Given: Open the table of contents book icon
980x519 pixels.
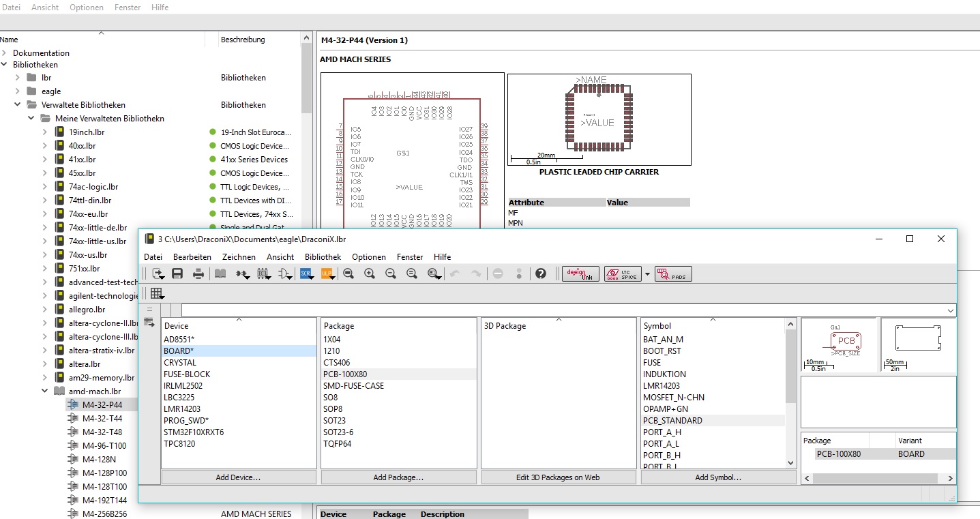Looking at the screenshot, I should tap(220, 273).
